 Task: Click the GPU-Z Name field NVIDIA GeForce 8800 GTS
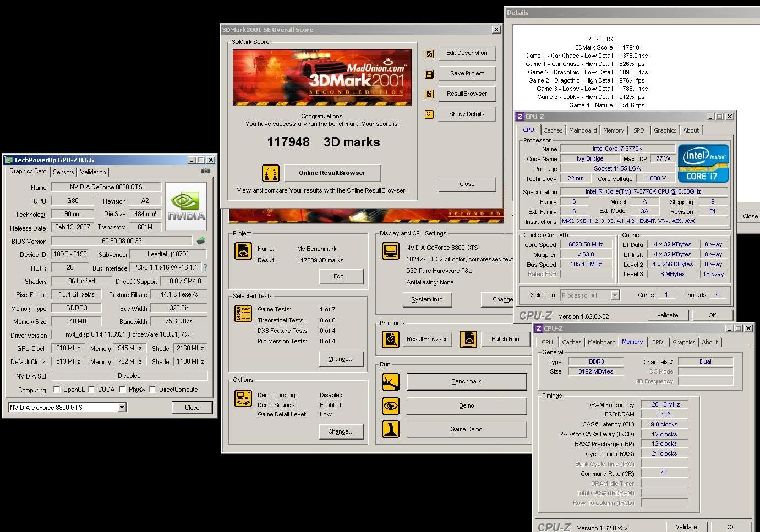[106, 187]
